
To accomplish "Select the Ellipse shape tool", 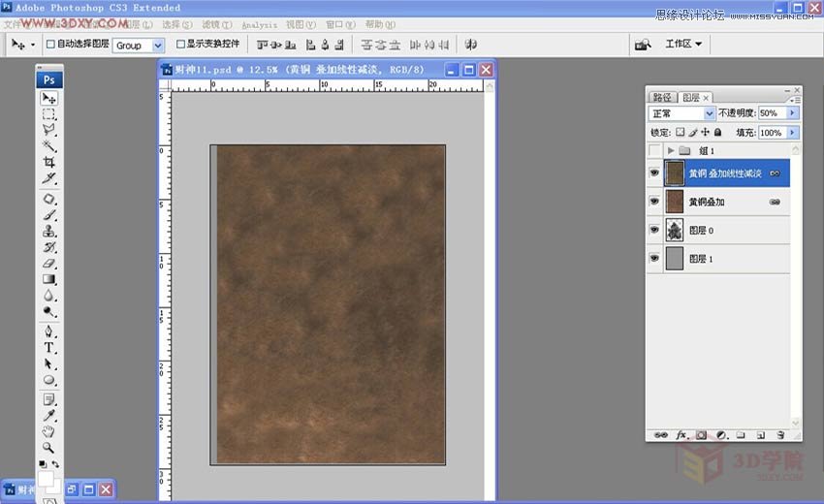I will (48, 380).
